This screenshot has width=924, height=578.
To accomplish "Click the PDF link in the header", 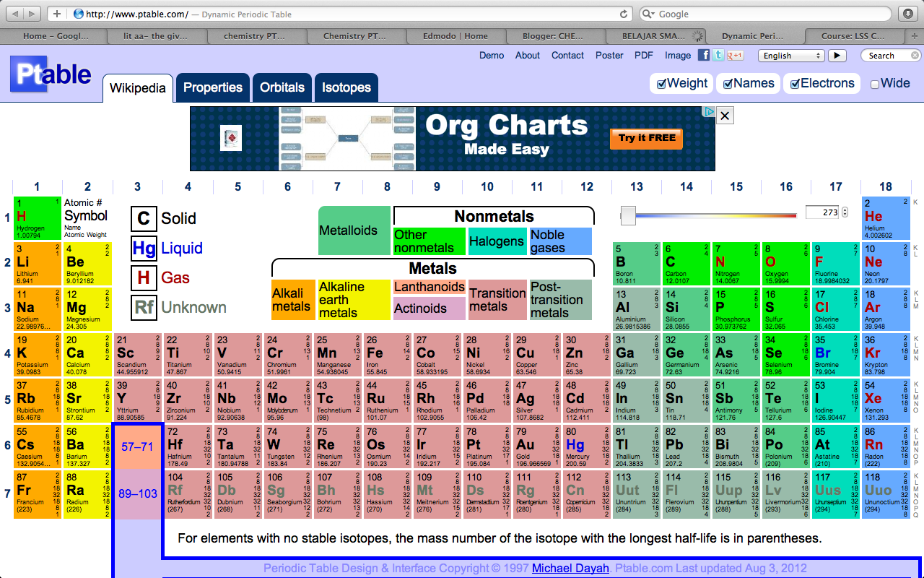I will [x=643, y=55].
